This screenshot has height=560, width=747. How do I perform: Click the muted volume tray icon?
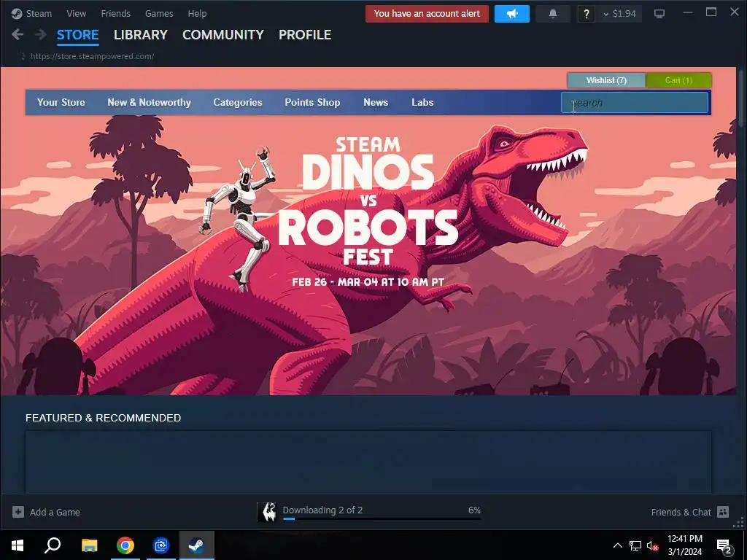[652, 545]
